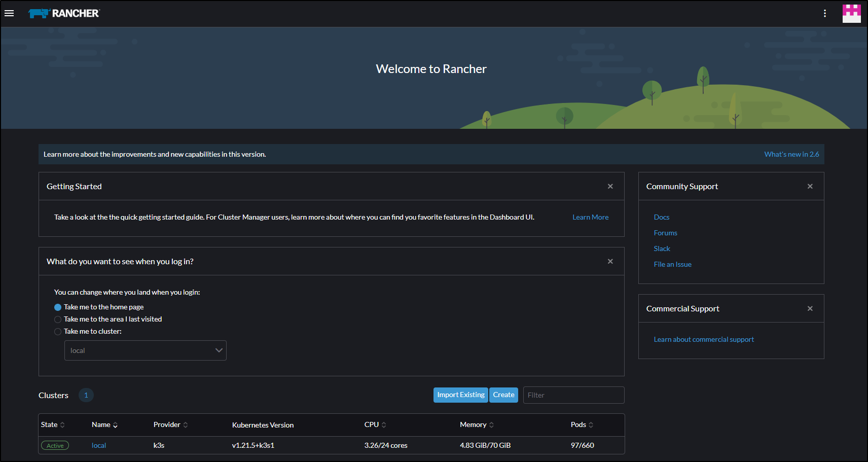Image resolution: width=868 pixels, height=462 pixels.
Task: Sort clusters by Provider column
Action: click(x=170, y=425)
